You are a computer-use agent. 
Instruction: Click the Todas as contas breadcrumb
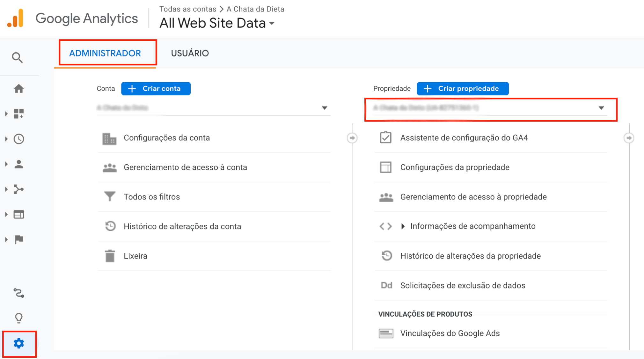click(188, 9)
